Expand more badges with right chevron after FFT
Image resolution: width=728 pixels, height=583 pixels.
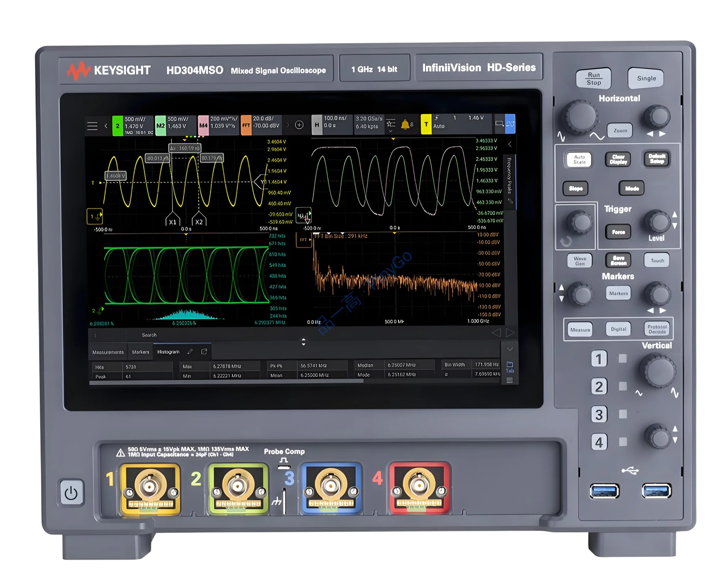[x=288, y=125]
